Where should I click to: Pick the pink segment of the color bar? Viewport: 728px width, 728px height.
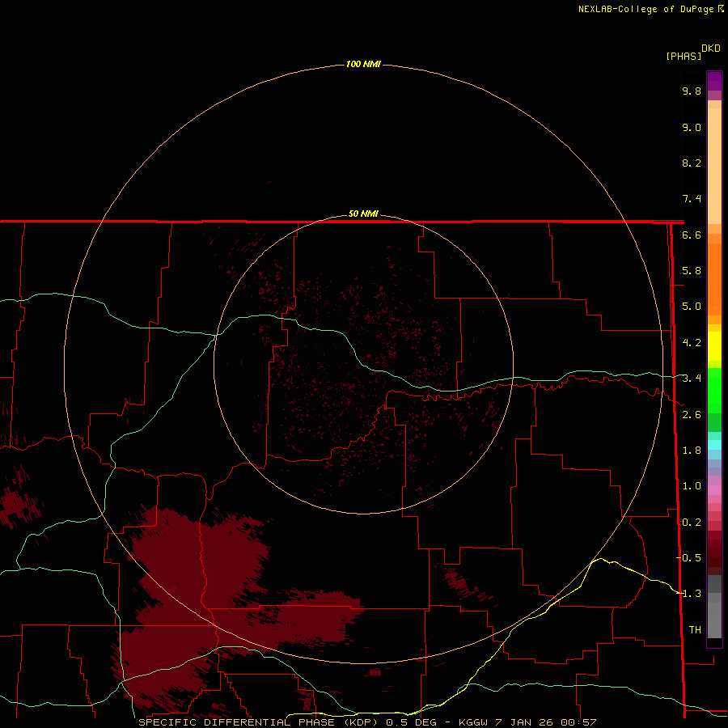point(714,490)
